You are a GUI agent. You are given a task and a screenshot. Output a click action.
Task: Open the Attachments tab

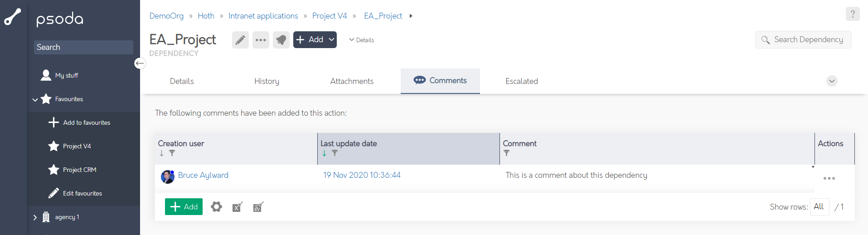352,81
